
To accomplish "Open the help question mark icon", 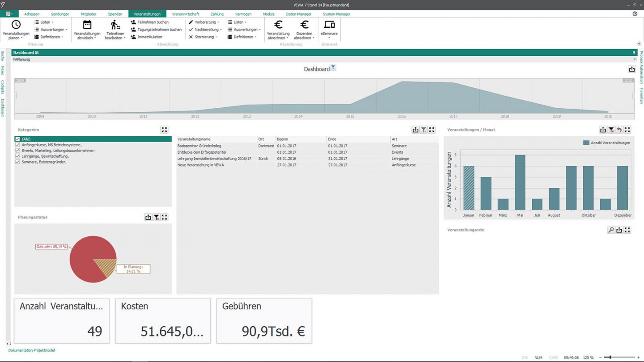I will coord(635,14).
